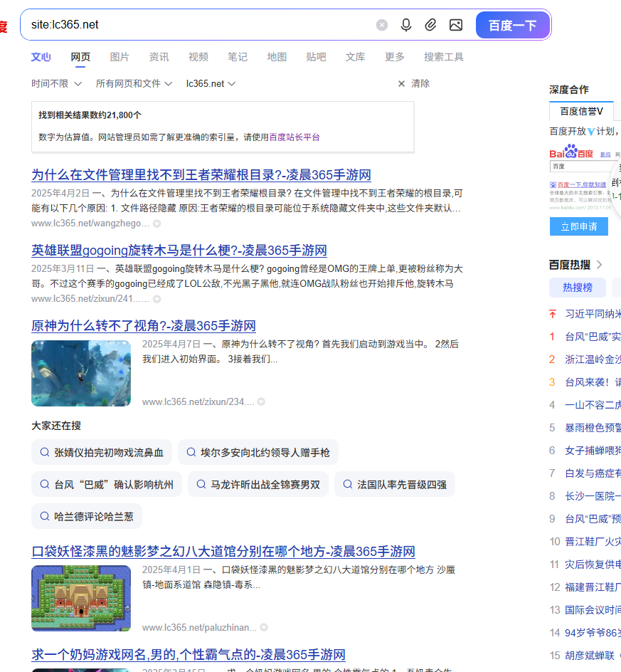621x672 pixels.
Task: Search suggestion 法国队率先晋级四强
Action: tap(395, 485)
